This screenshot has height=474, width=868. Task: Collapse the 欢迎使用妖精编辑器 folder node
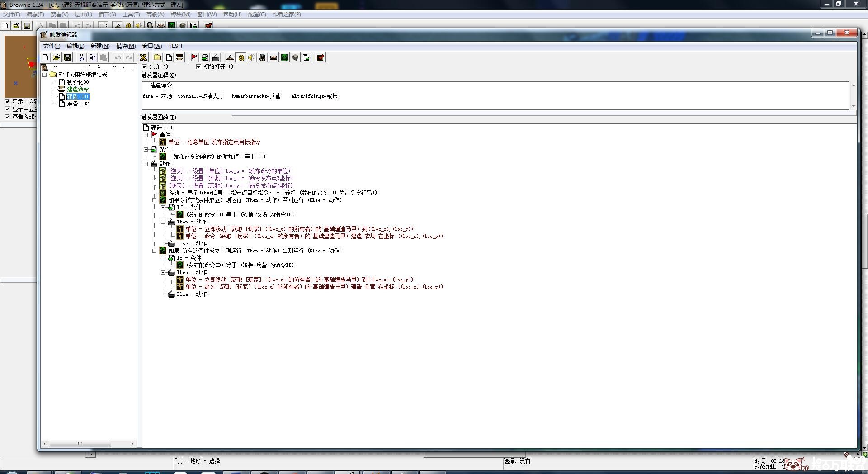point(45,75)
